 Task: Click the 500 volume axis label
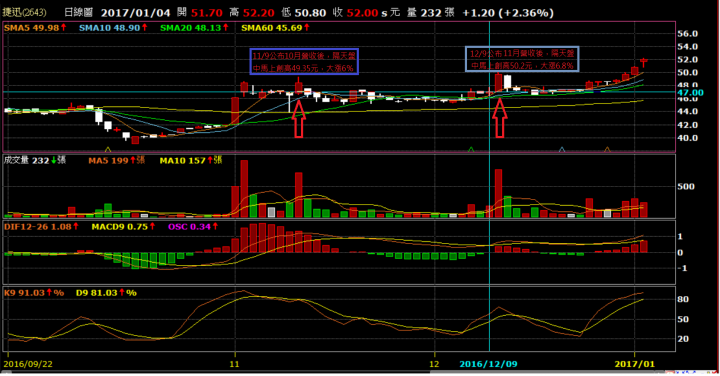coord(686,187)
